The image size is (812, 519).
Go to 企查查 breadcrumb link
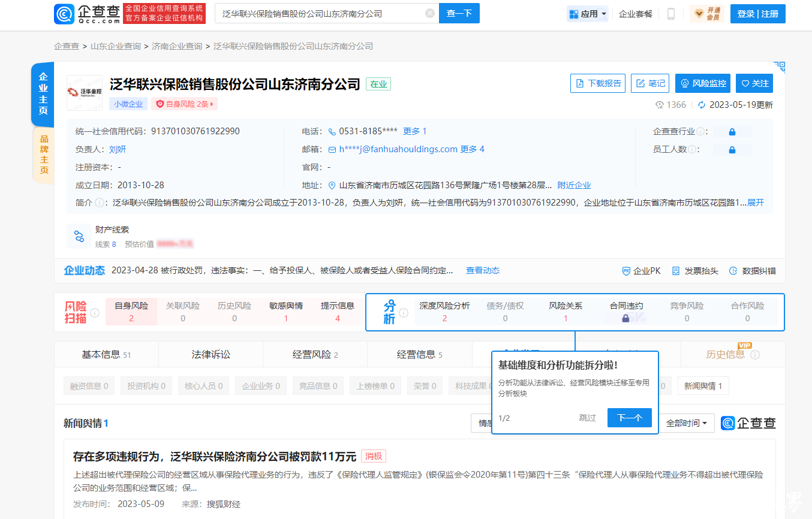point(67,46)
